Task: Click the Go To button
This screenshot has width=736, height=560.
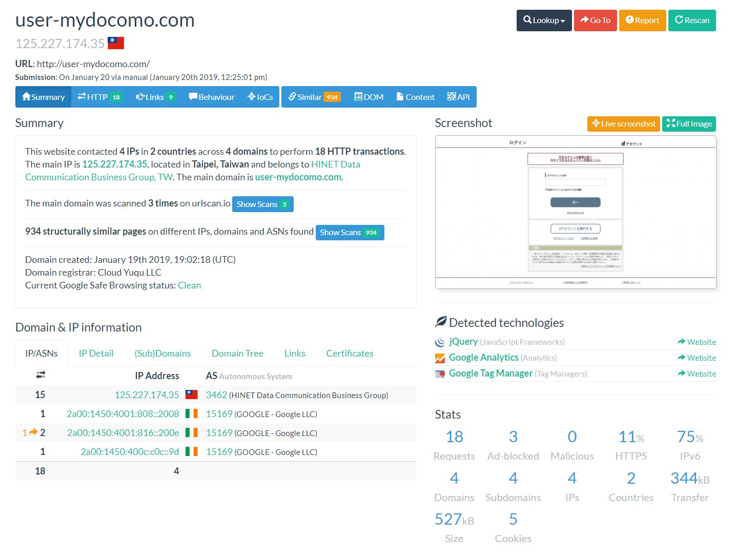Action: click(595, 20)
